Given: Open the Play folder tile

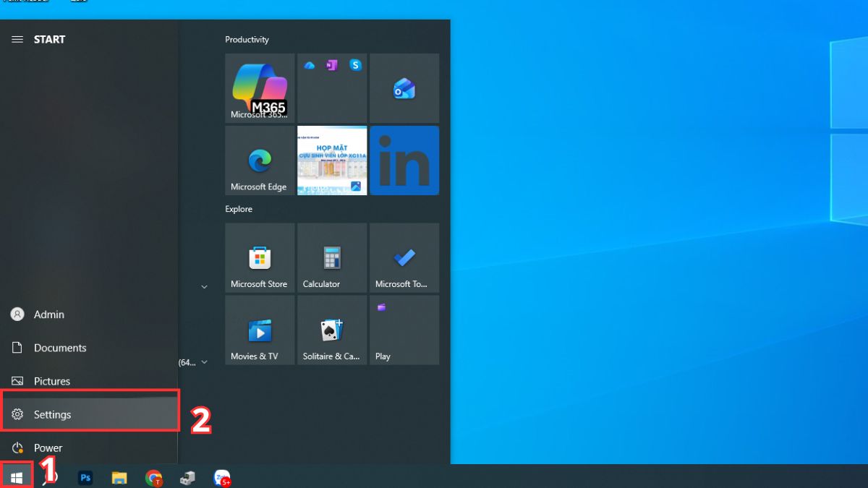Looking at the screenshot, I should 404,330.
